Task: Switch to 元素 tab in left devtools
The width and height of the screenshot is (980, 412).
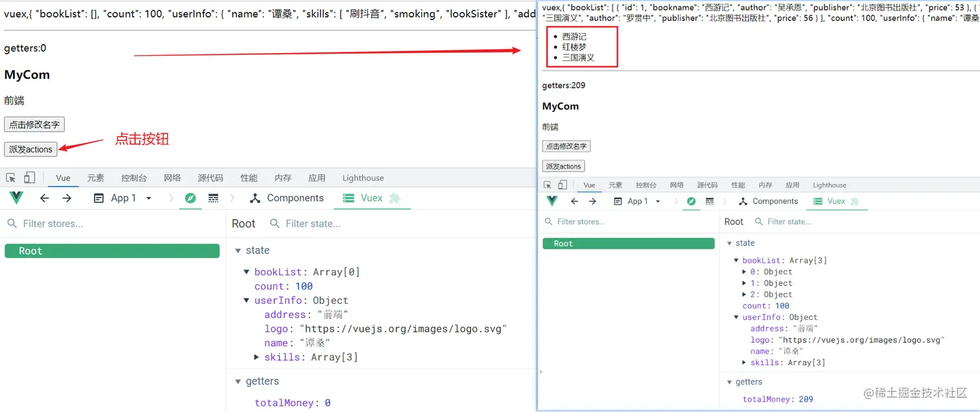Action: click(96, 178)
